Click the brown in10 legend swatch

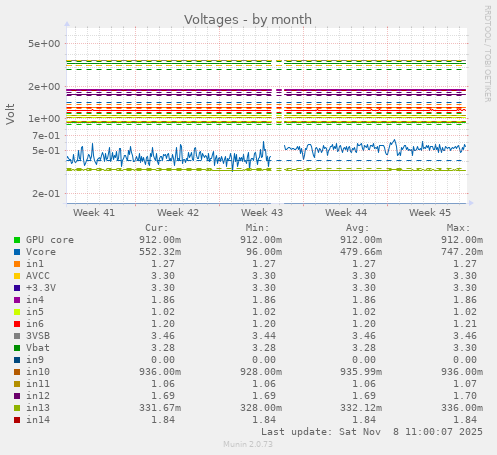17,372
